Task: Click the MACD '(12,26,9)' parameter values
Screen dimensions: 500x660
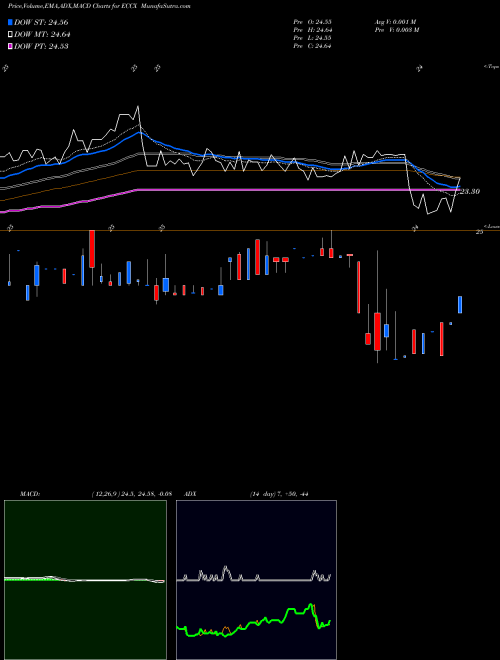Action: tap(132, 494)
